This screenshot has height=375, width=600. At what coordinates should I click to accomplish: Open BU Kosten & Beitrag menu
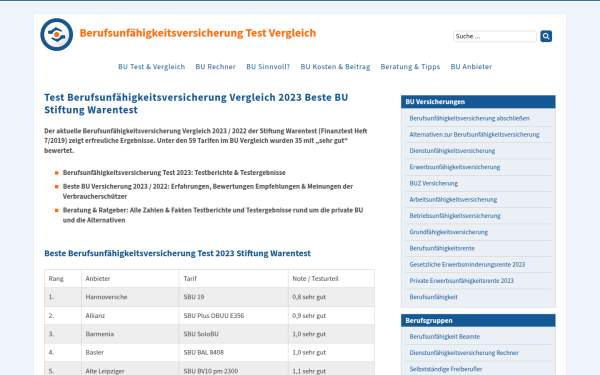pos(335,67)
